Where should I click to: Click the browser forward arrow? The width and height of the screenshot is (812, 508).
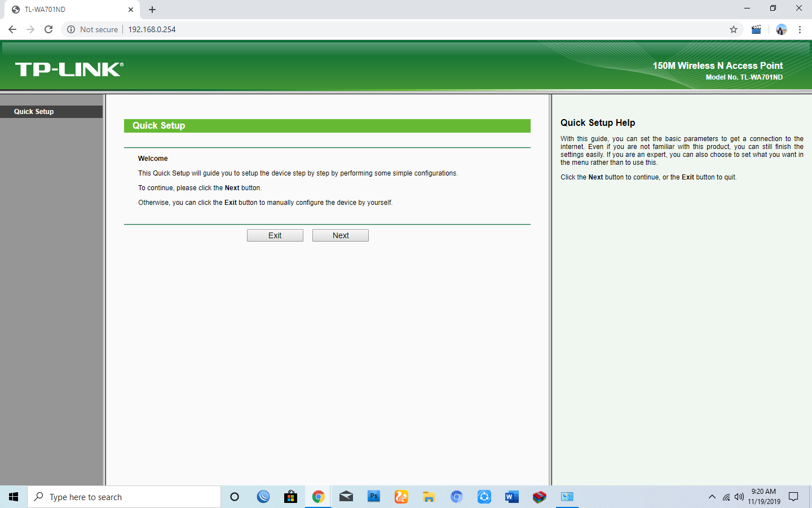30,29
